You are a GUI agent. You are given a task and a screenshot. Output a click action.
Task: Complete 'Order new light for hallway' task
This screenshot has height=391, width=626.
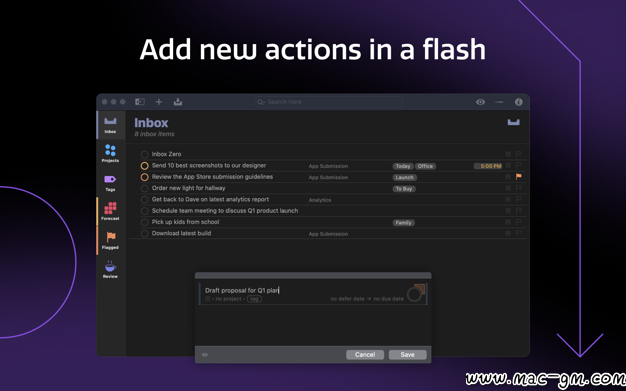(145, 188)
